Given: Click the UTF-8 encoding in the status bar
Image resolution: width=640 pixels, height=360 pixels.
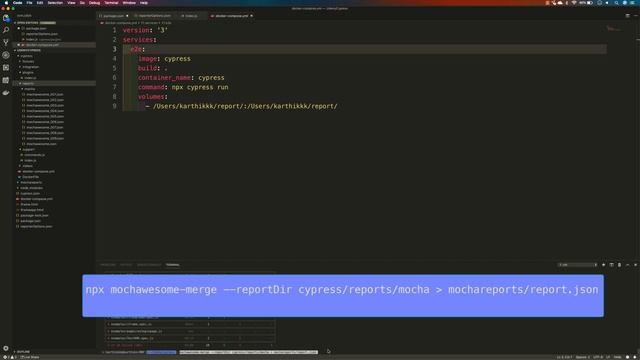Looking at the screenshot, I should (598, 357).
